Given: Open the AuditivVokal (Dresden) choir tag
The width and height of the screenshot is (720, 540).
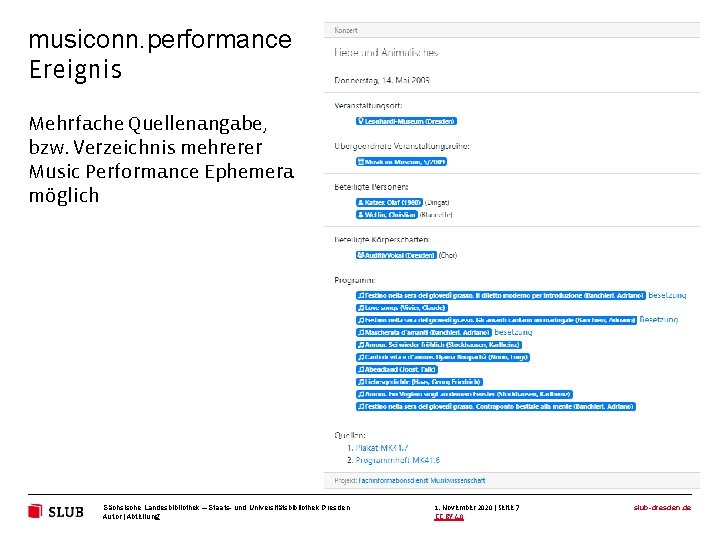Looking at the screenshot, I should (x=396, y=255).
